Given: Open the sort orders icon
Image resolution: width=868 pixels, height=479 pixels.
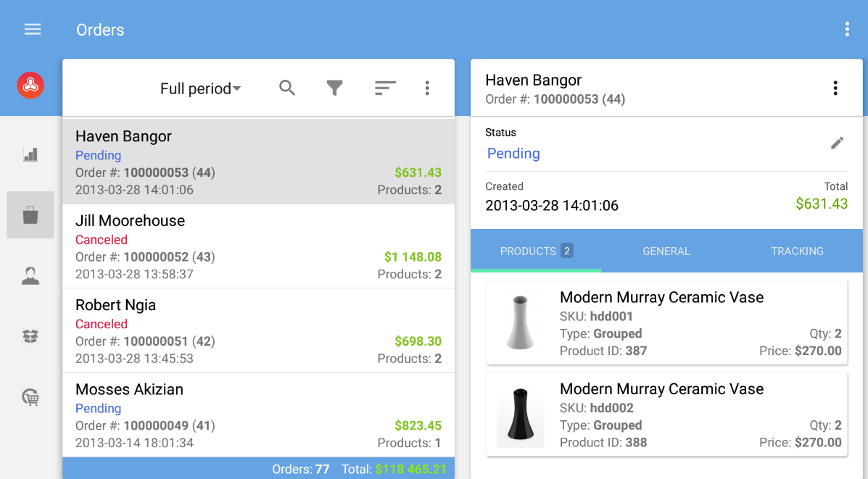Looking at the screenshot, I should pos(385,88).
